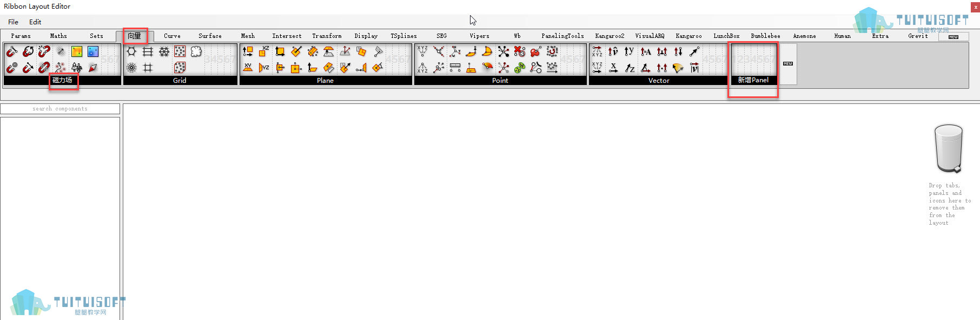Open the File menu
Screen dimensions: 980x320
pos(14,22)
